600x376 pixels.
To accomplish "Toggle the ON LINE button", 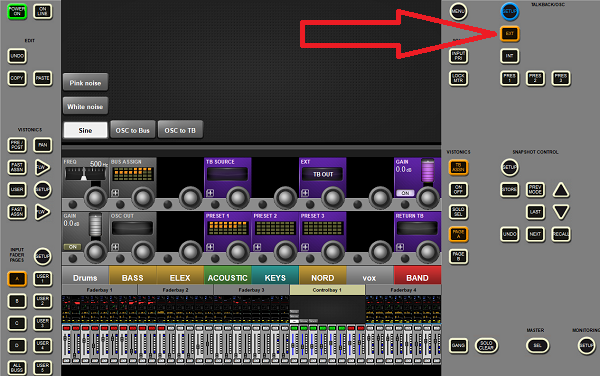I will click(42, 11).
